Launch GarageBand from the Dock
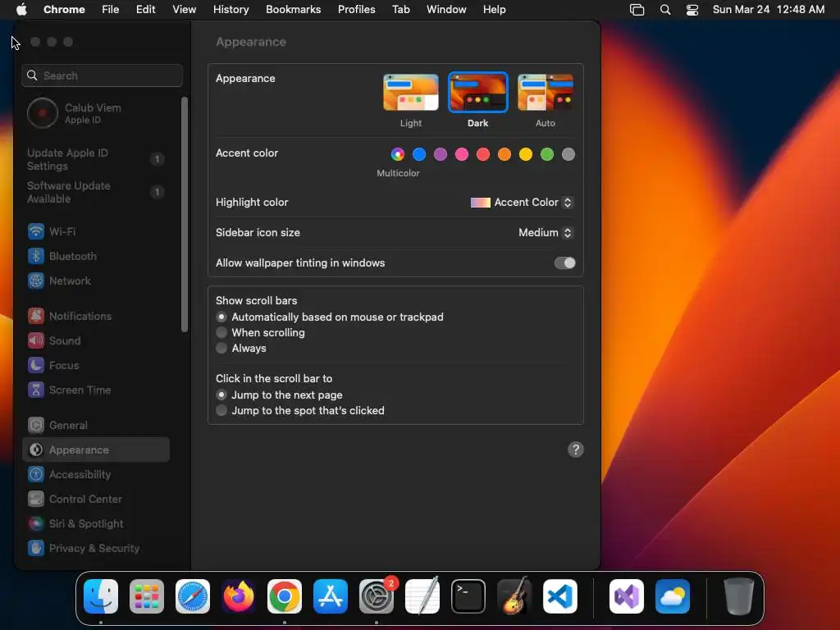 pos(514,596)
